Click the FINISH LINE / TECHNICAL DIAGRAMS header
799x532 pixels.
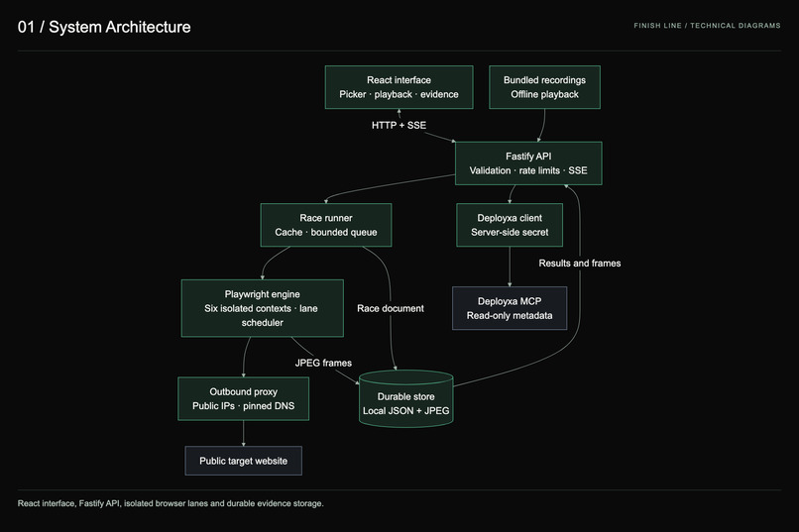(x=707, y=26)
